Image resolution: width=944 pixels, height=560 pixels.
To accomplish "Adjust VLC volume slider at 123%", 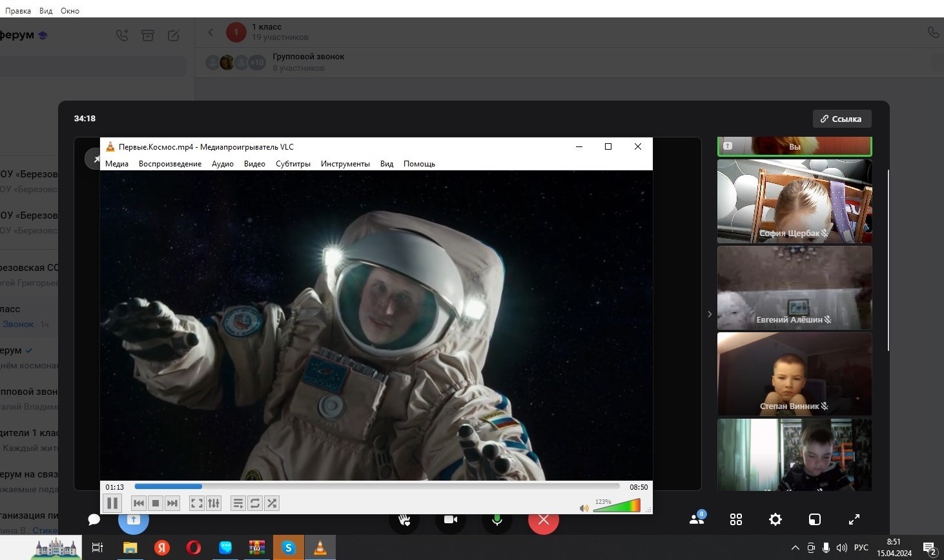I will [x=617, y=506].
